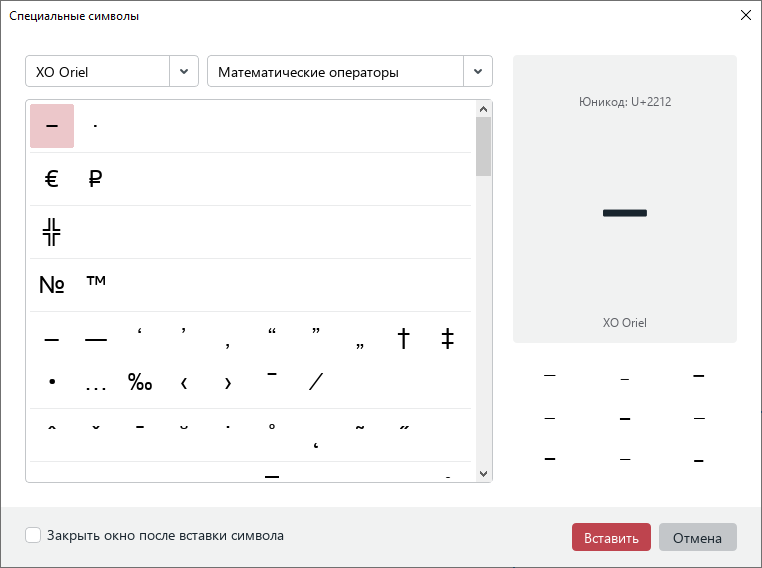Viewport: 762px width, 568px height.
Task: Choose the trademark ™ symbol
Action: click(96, 285)
